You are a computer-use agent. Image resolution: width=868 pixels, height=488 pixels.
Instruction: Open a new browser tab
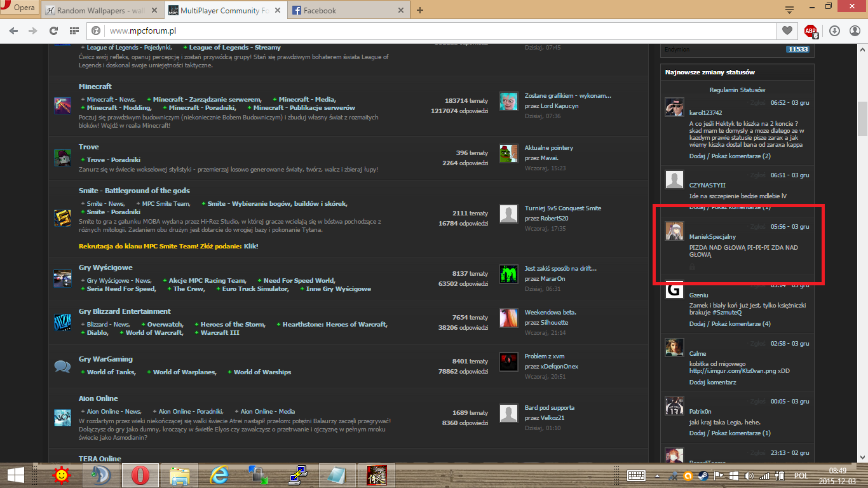420,10
